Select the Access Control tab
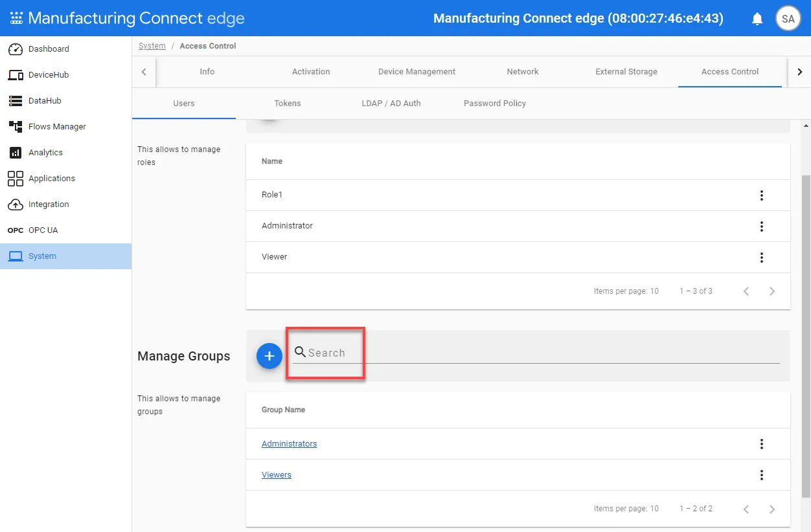This screenshot has width=811, height=532. coord(730,72)
